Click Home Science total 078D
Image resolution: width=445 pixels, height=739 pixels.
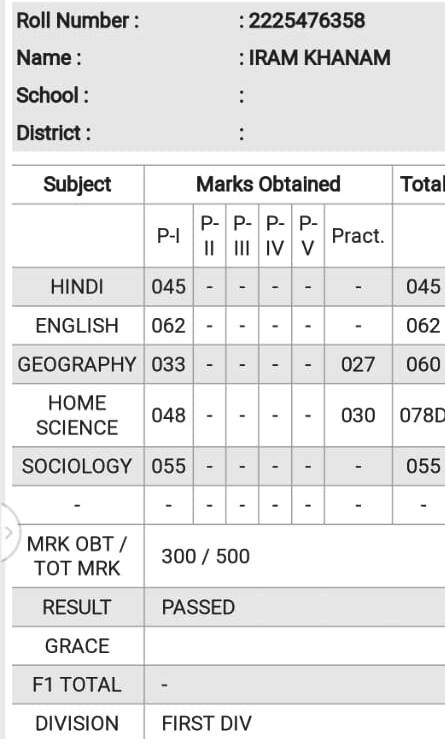(422, 415)
